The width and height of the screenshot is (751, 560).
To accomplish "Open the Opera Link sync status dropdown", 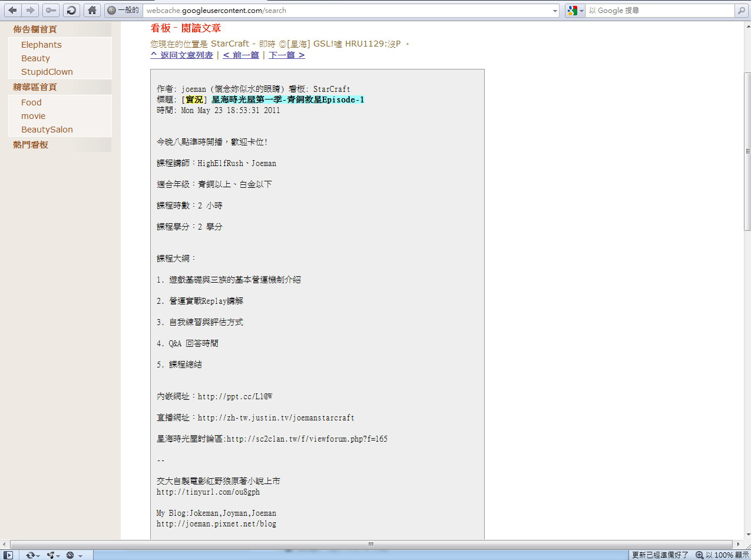I will click(33, 555).
